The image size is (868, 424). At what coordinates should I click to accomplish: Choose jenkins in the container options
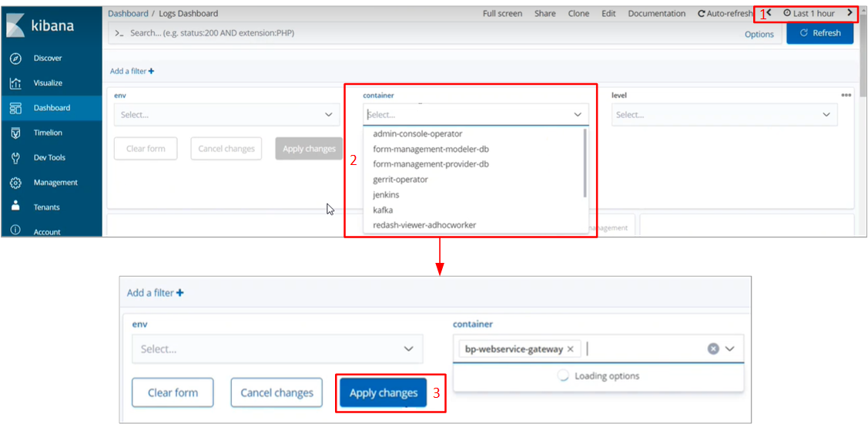387,195
